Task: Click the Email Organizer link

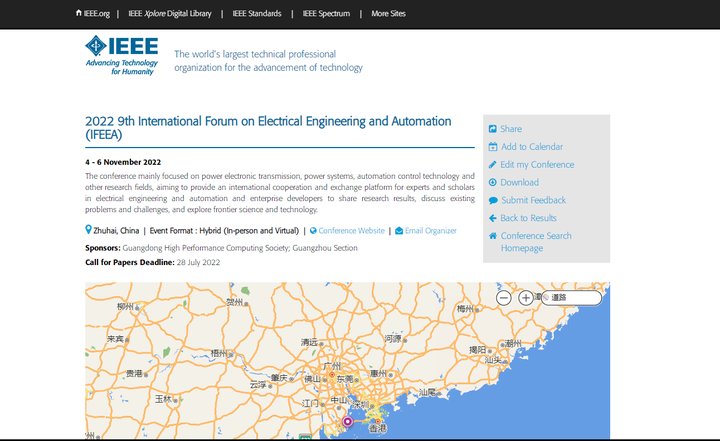Action: [x=431, y=231]
